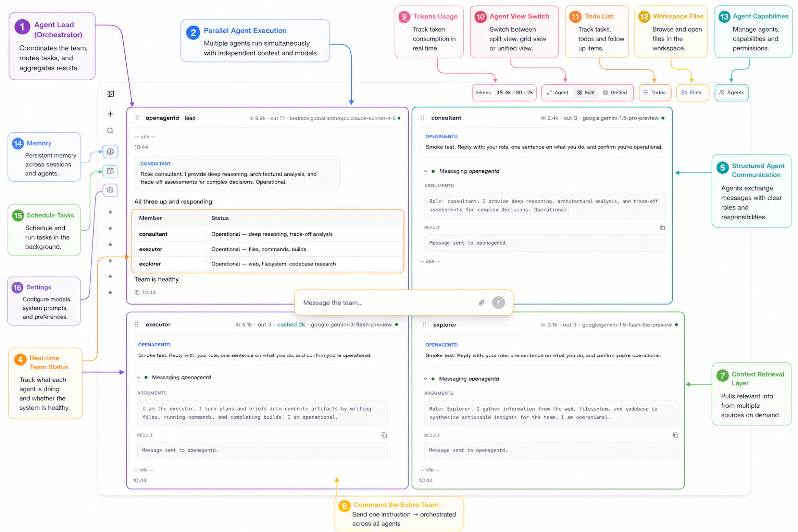The image size is (798, 532).
Task: Click 'Team is healthy.' text
Action: click(157, 280)
